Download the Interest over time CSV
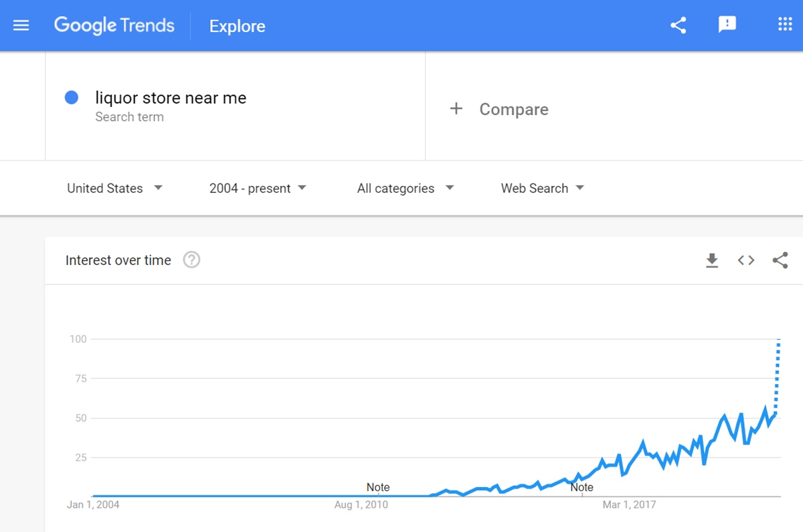This screenshot has width=803, height=532. click(x=712, y=260)
